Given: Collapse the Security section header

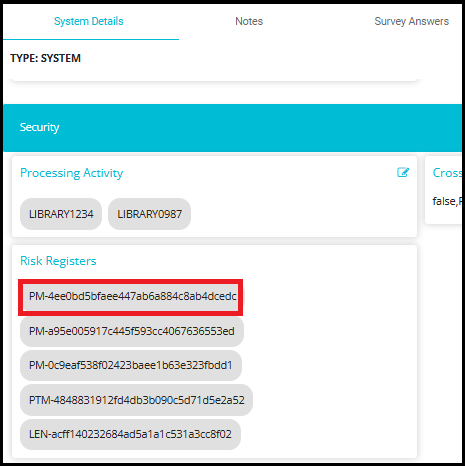Looking at the screenshot, I should pos(232,128).
